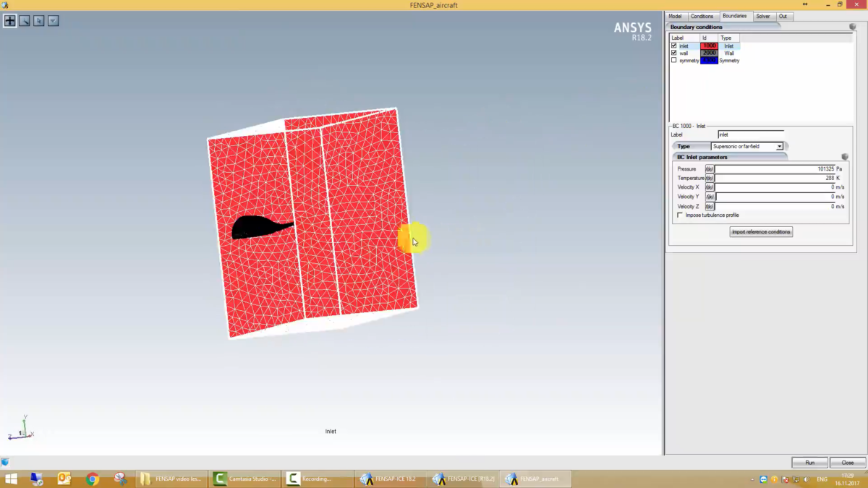Enable Impose turbulence profile checkbox
This screenshot has height=488, width=868.
click(680, 215)
